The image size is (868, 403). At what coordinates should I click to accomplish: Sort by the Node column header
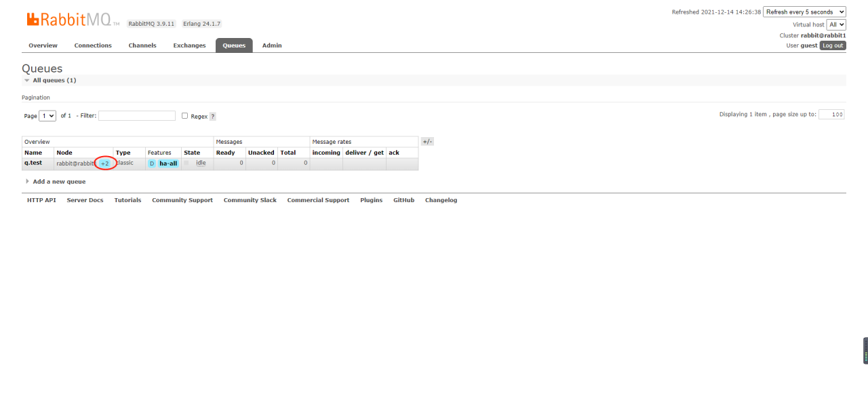[64, 153]
